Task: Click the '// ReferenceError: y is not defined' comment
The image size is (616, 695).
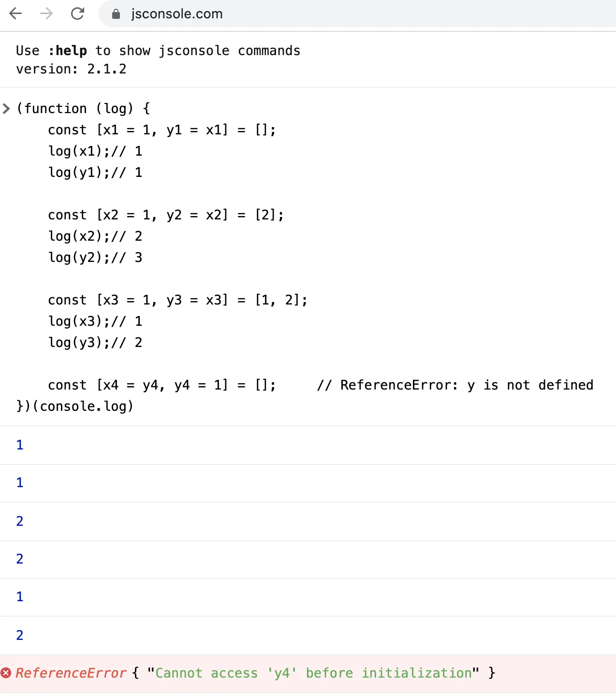Action: click(x=455, y=385)
